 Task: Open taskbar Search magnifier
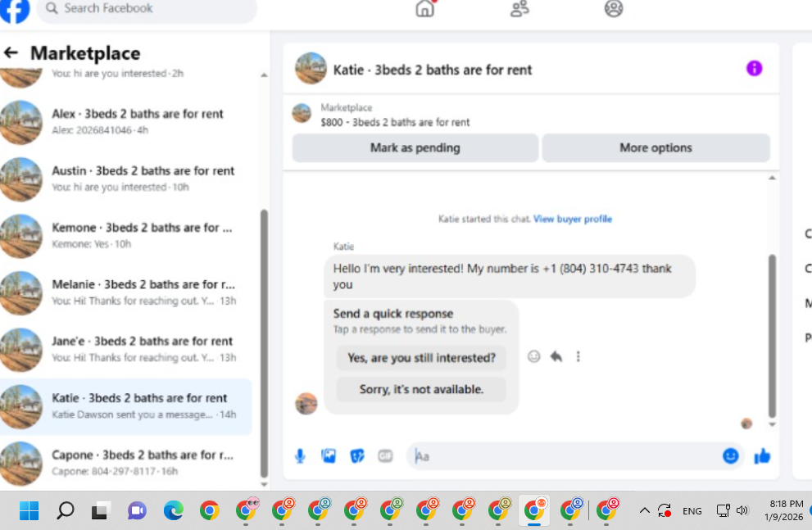click(66, 511)
